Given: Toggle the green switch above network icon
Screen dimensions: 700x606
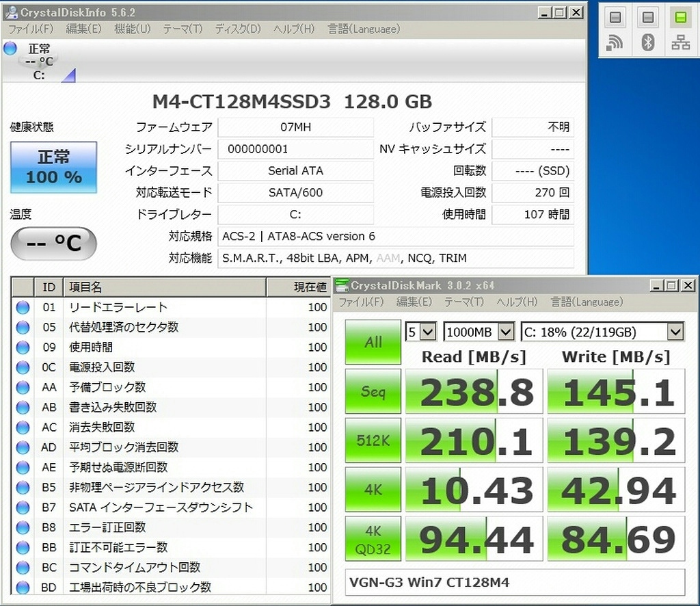Looking at the screenshot, I should [680, 17].
